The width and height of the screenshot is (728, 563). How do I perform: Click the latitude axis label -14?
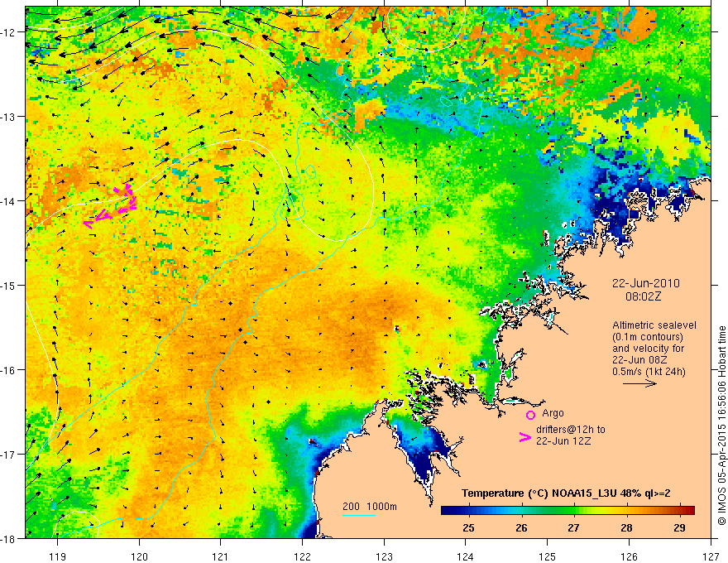click(10, 200)
